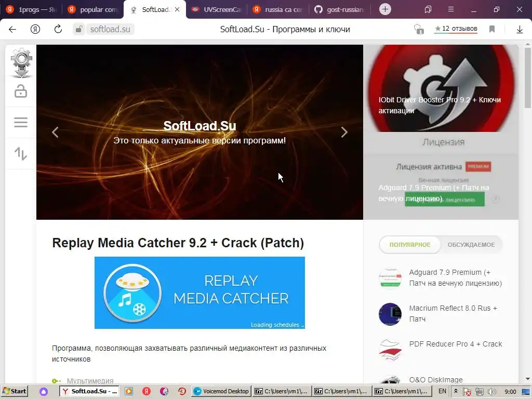Show the next slide in the banner
532x399 pixels.
tap(344, 132)
